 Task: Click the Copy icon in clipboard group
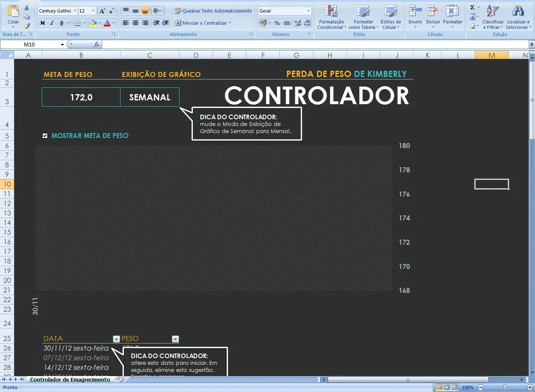27,17
